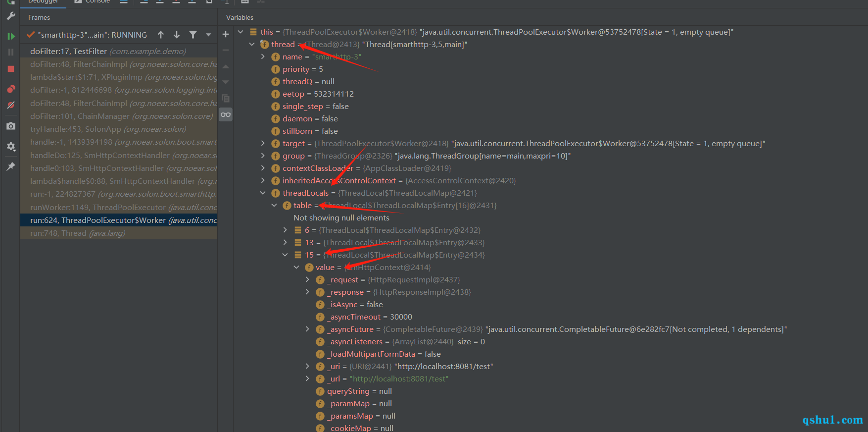The height and width of the screenshot is (432, 868).
Task: Expand the 'name' field node
Action: 263,56
